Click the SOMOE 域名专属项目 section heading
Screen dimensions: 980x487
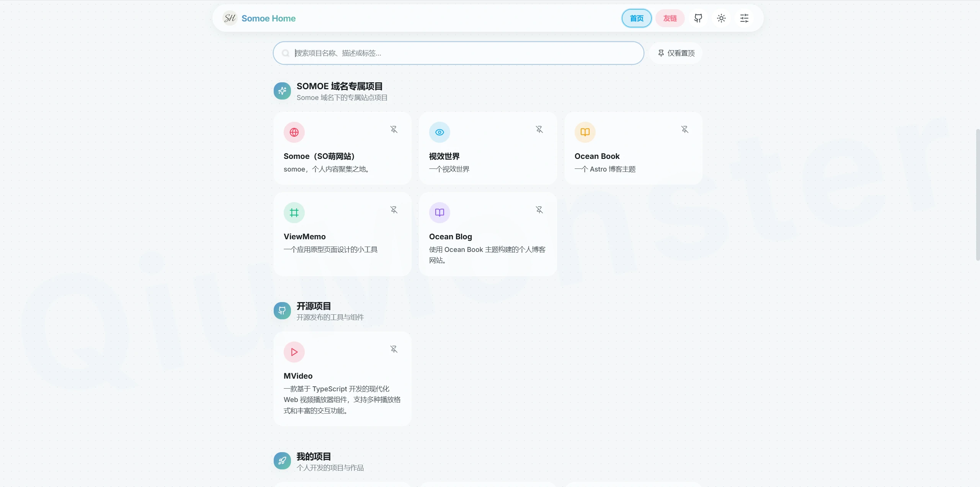pos(340,86)
